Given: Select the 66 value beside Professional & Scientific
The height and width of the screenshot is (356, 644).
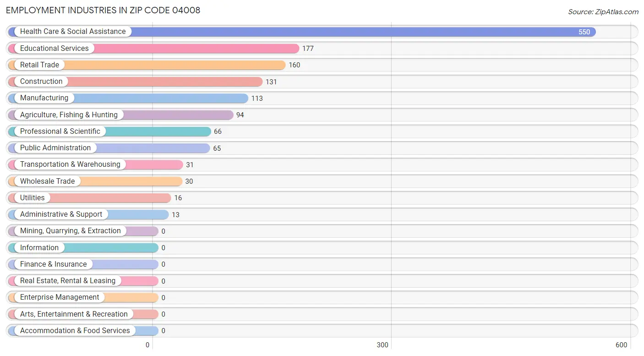Looking at the screenshot, I should coord(218,131).
